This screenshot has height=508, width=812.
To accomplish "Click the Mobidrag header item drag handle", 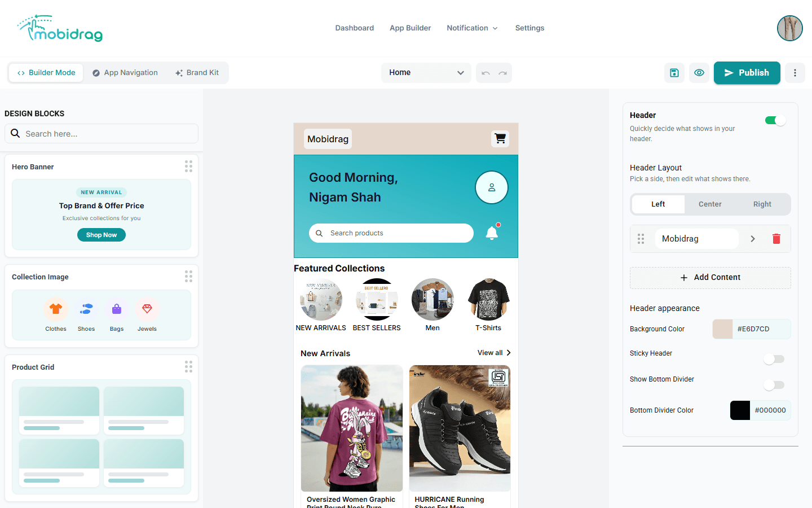I will point(641,239).
